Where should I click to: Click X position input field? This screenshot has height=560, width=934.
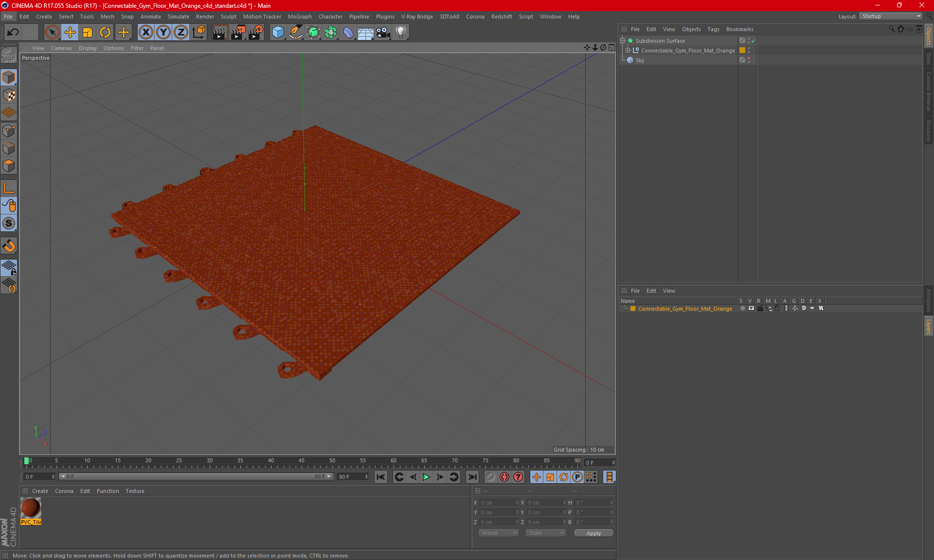[498, 503]
